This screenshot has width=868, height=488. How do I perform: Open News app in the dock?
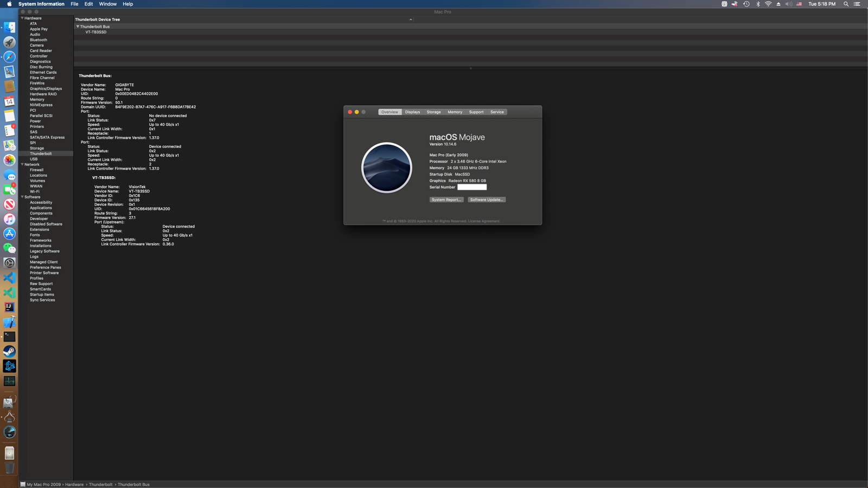coord(9,204)
